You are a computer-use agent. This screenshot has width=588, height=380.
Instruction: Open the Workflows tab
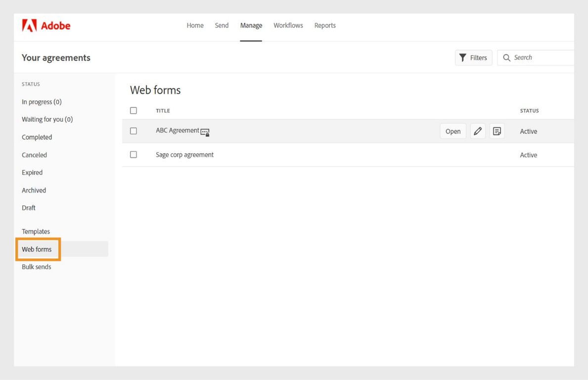pos(288,26)
